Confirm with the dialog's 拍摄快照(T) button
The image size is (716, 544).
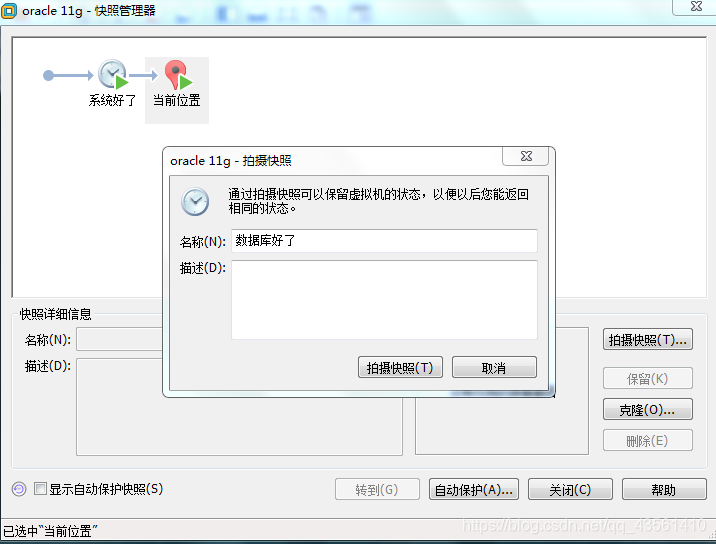click(400, 367)
